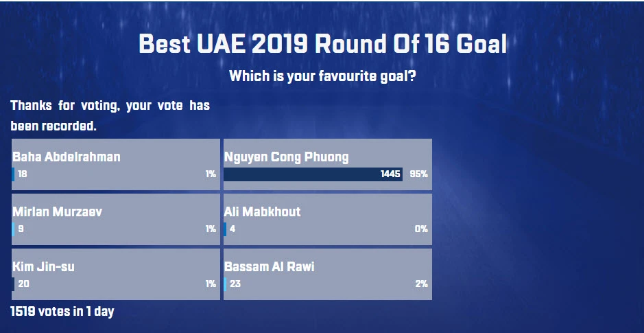Image resolution: width=644 pixels, height=333 pixels.
Task: Click the 95% result percentage
Action: click(x=418, y=174)
